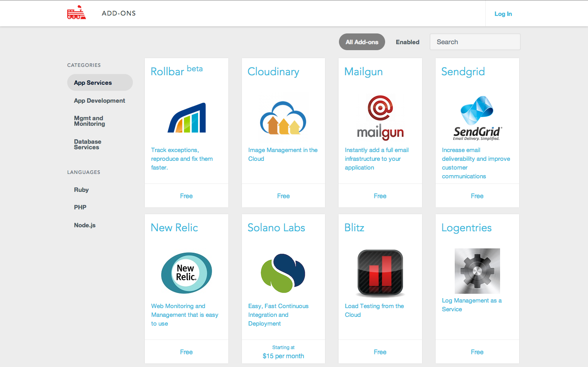
Task: Click 'Increase email deliverability' description
Action: tap(476, 163)
